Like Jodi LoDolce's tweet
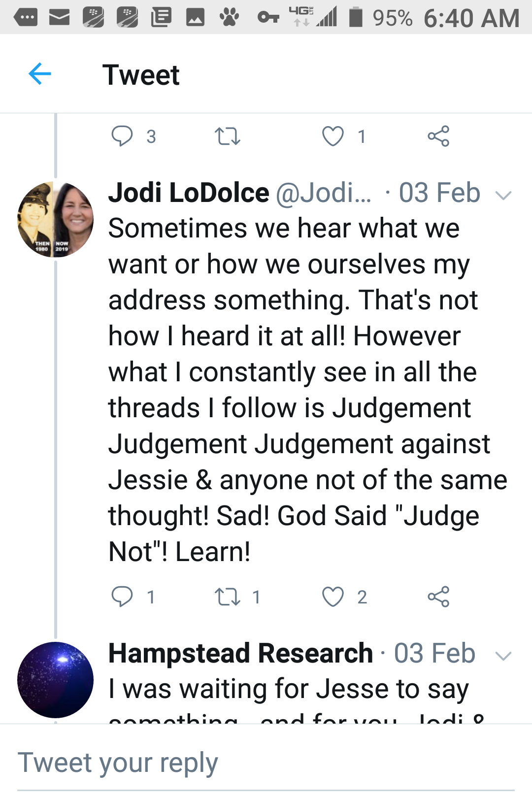 tap(333, 597)
